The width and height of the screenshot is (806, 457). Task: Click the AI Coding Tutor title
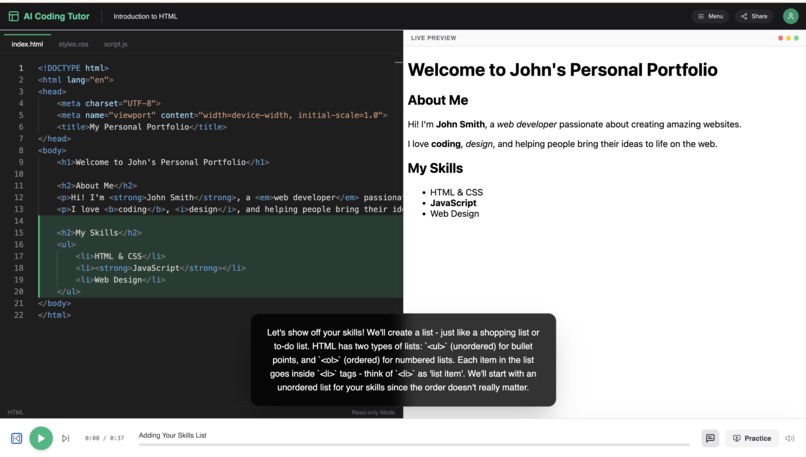(x=57, y=16)
